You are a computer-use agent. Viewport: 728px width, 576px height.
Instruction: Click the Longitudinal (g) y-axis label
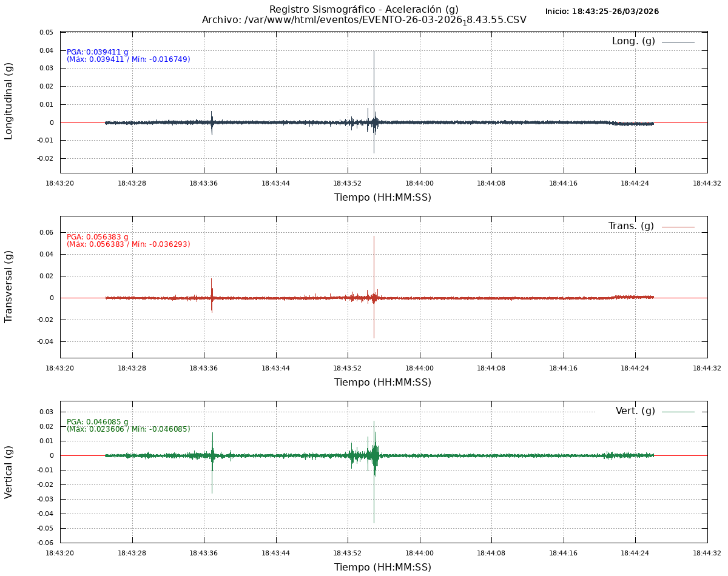tap(8, 101)
